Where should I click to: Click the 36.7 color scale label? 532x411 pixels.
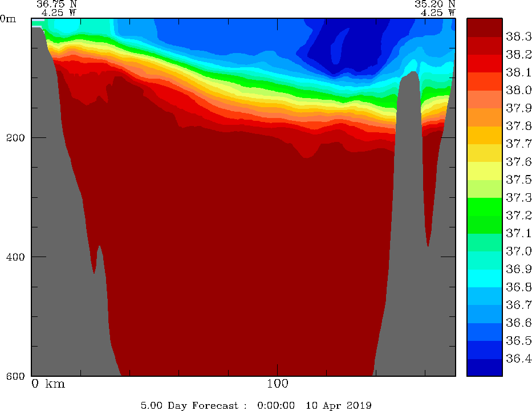[x=519, y=305]
